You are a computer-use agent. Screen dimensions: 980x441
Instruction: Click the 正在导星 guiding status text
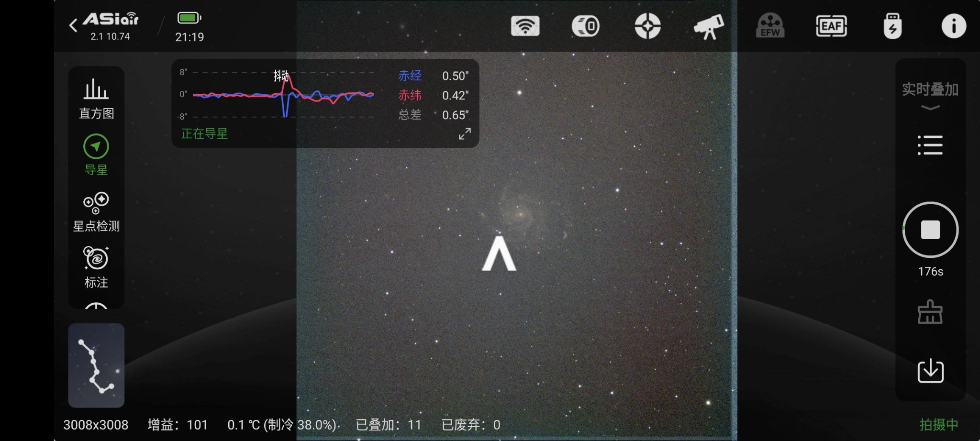(x=204, y=133)
